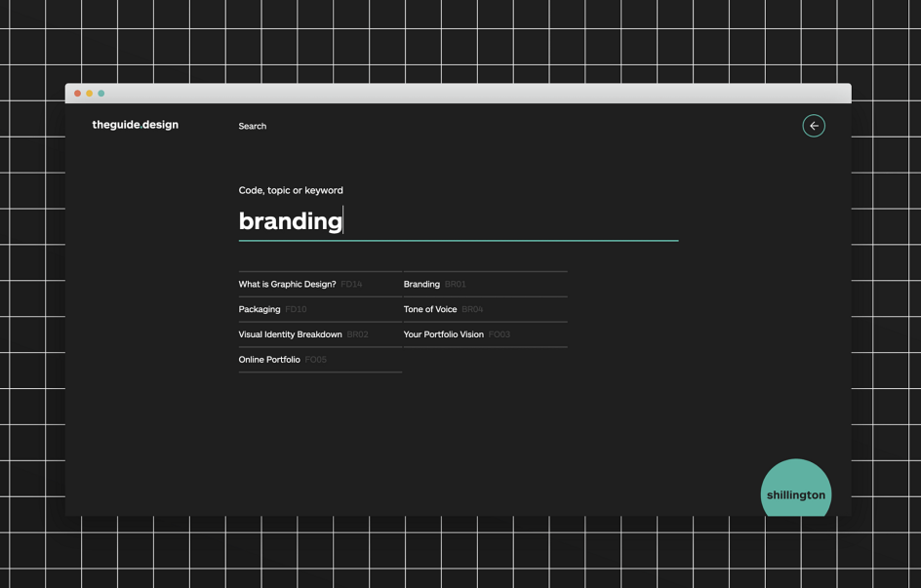
Task: Click the "Code, topic or keyword" label
Action: 291,190
